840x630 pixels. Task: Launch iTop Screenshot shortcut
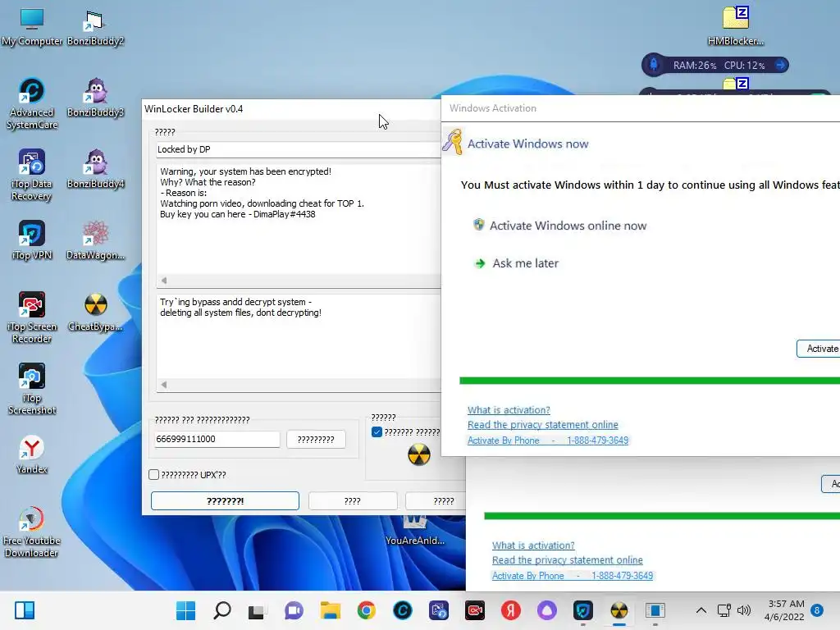click(x=32, y=388)
